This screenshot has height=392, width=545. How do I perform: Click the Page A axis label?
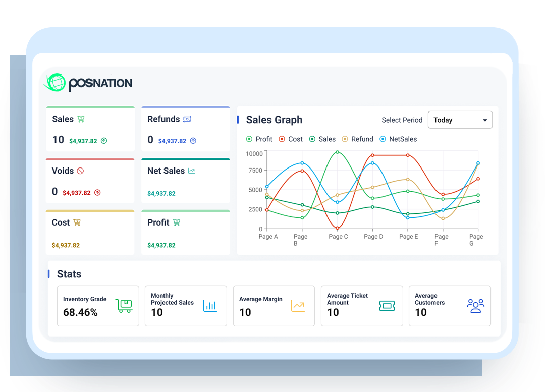[268, 236]
